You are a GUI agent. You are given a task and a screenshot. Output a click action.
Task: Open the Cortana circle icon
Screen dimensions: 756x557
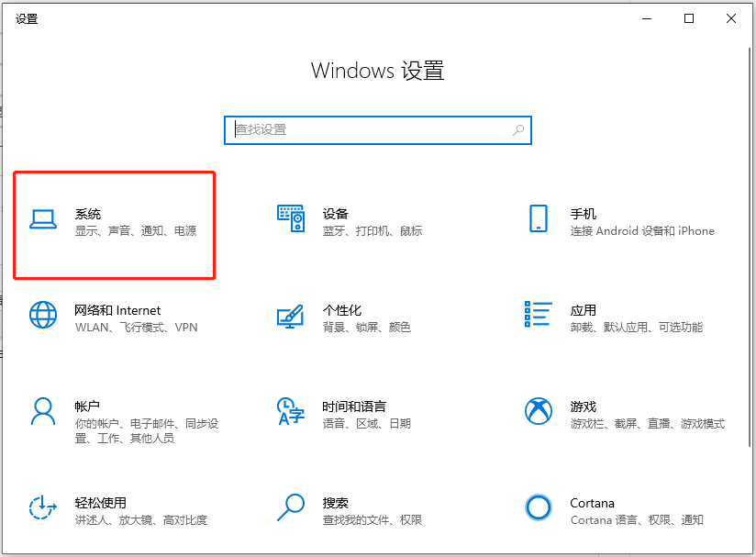539,507
